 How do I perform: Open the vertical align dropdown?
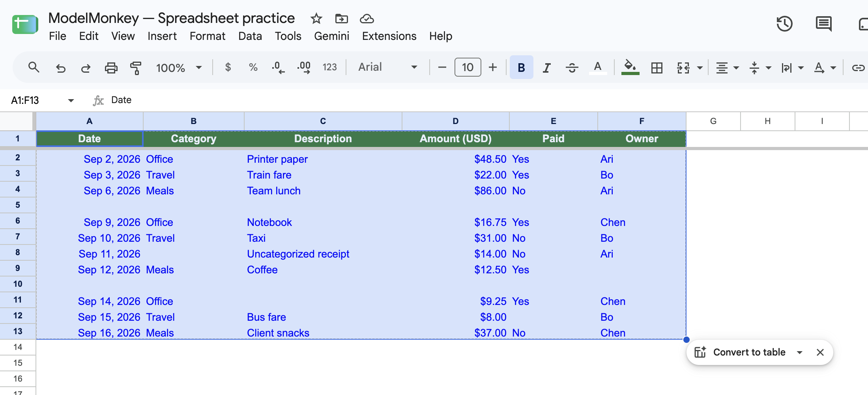coord(760,68)
